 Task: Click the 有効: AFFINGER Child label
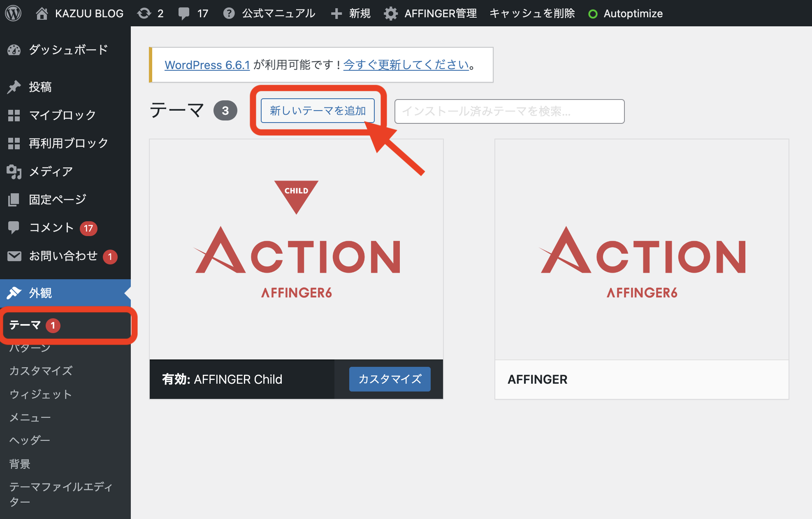coord(222,379)
